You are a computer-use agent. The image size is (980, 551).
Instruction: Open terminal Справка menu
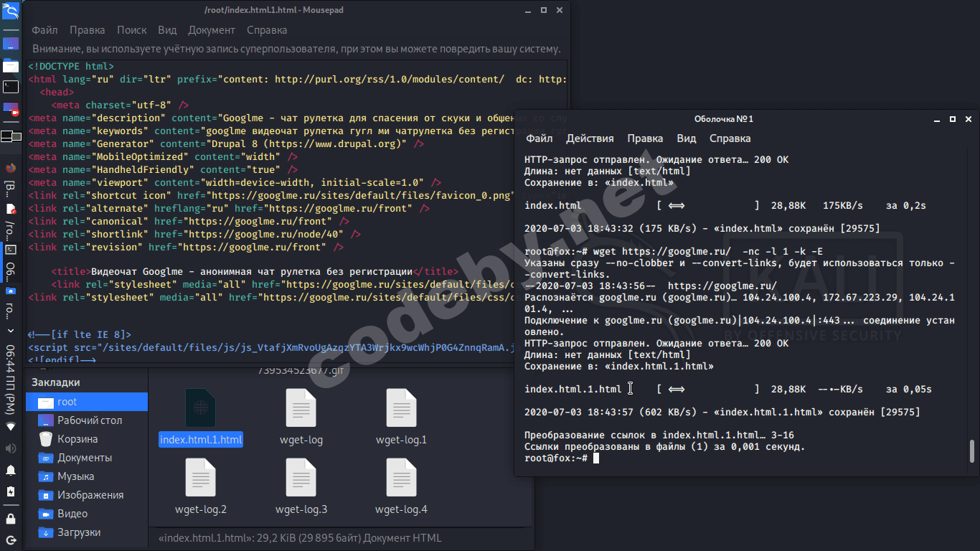(730, 138)
